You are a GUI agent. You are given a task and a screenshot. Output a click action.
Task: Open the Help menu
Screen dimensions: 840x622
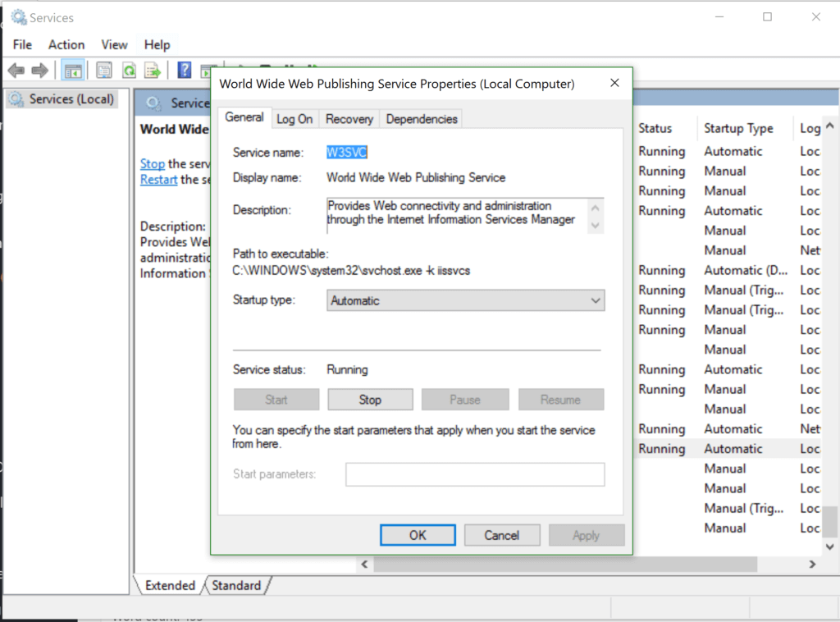pyautogui.click(x=157, y=45)
